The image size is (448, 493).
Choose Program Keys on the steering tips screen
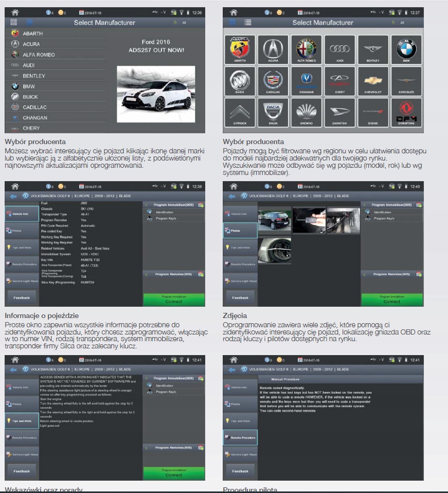click(174, 392)
